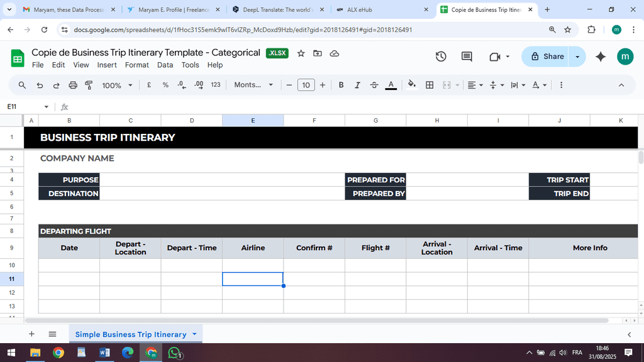Open Word from the Windows taskbar
This screenshot has width=644, height=362.
tap(104, 353)
